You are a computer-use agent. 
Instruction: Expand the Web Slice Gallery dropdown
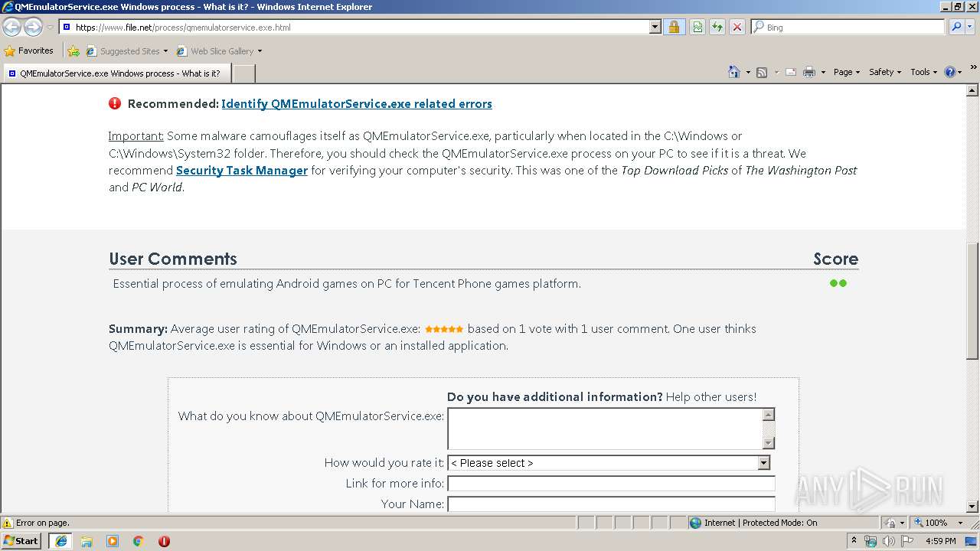coord(260,51)
